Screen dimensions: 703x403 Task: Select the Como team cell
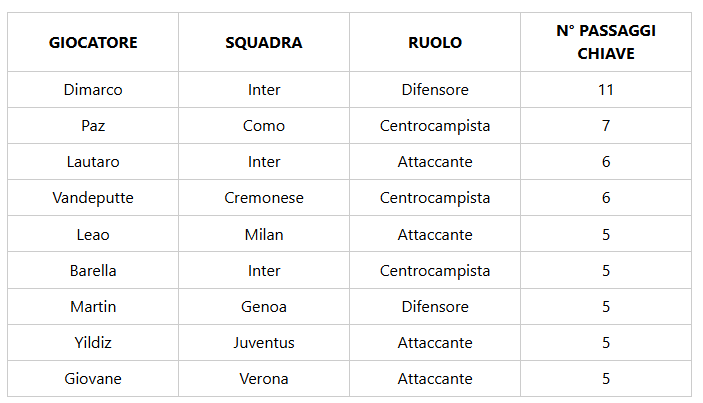(x=264, y=126)
